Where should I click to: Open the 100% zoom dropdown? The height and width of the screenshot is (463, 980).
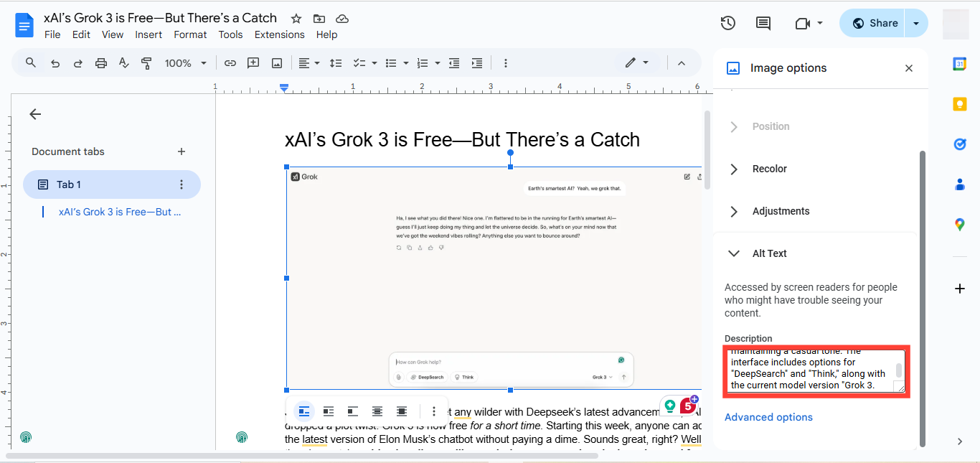pos(186,63)
